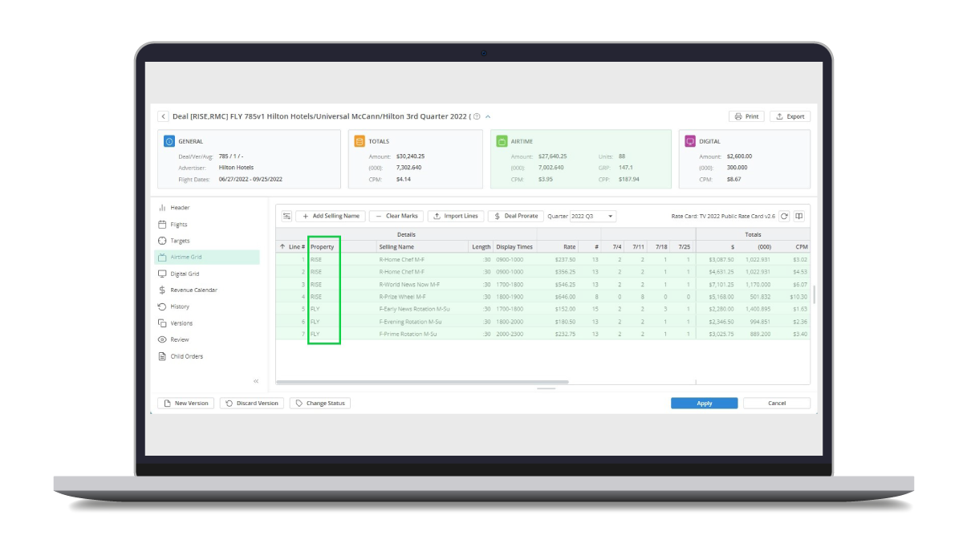
Task: Click the purple Digital card icon
Action: pos(690,141)
